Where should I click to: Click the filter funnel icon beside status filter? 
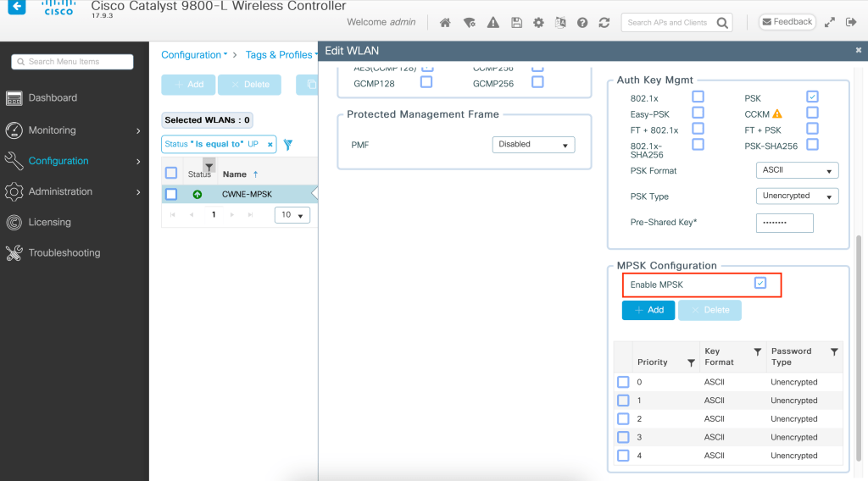(288, 145)
